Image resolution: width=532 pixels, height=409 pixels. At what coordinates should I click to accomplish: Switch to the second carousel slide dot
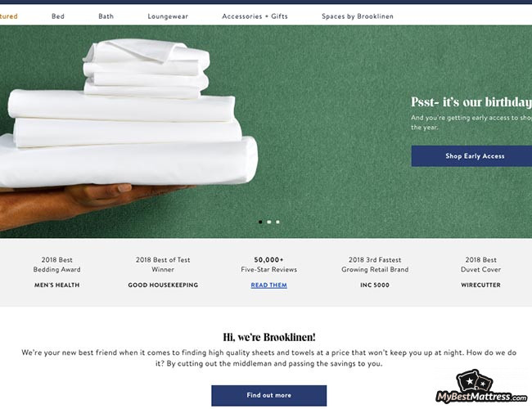268,222
